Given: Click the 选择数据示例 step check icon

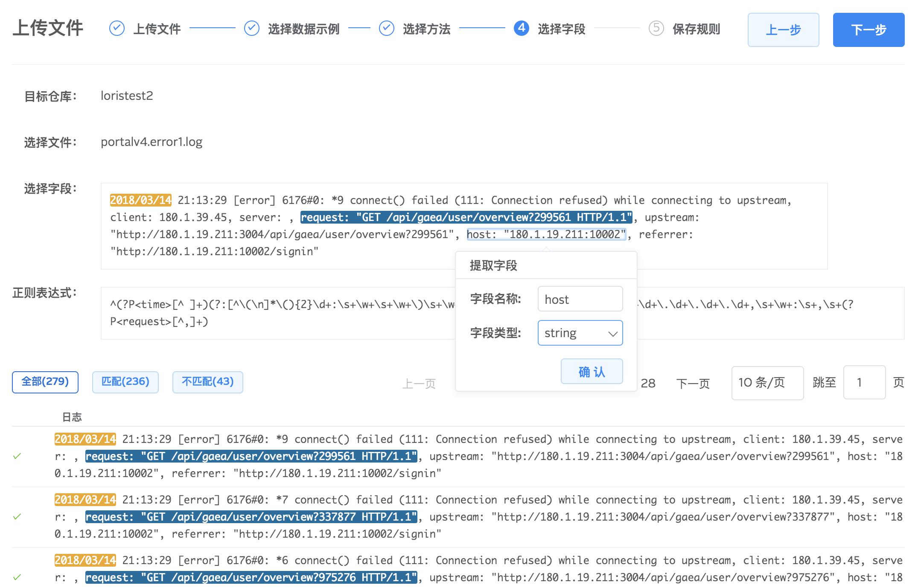Looking at the screenshot, I should pyautogui.click(x=251, y=29).
